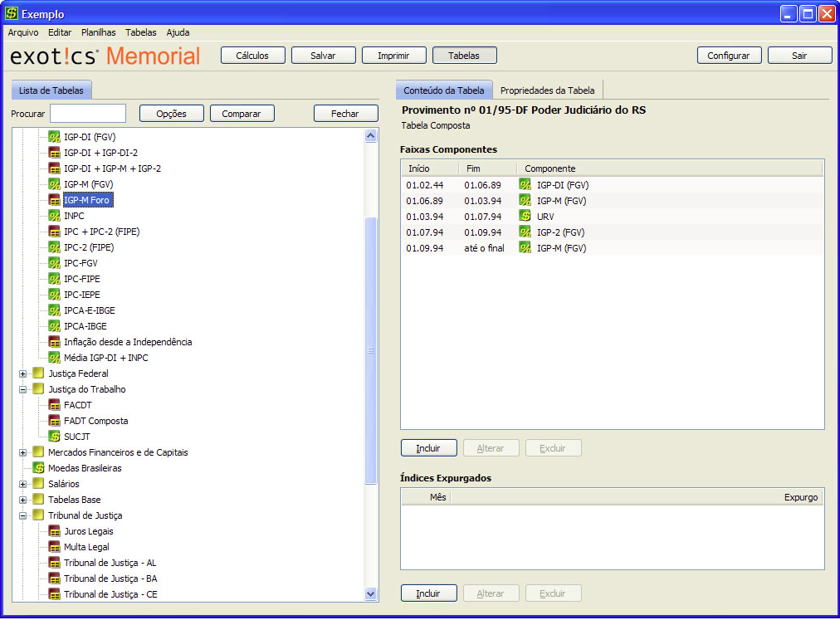The image size is (840, 620).
Task: Click the percent icon beside IPCA-IBGE
Action: click(54, 326)
